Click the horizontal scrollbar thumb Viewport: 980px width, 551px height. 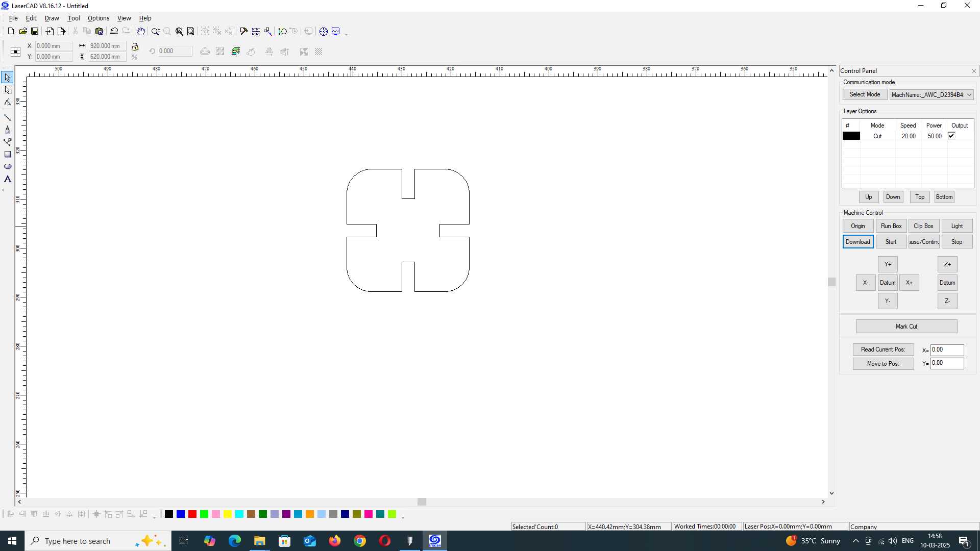point(422,502)
